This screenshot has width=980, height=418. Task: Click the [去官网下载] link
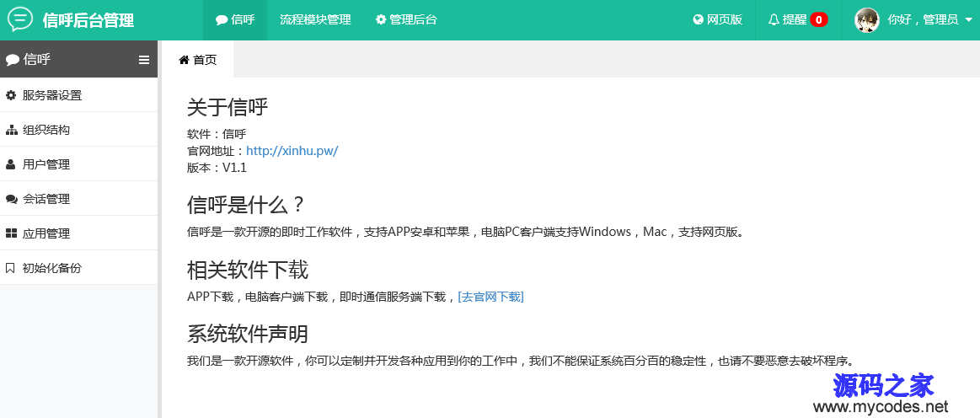[490, 297]
